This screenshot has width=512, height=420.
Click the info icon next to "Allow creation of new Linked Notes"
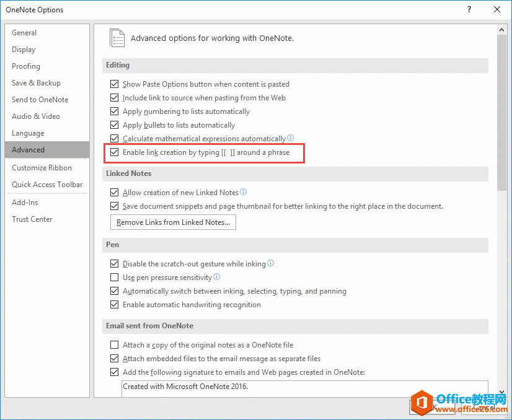coord(243,193)
